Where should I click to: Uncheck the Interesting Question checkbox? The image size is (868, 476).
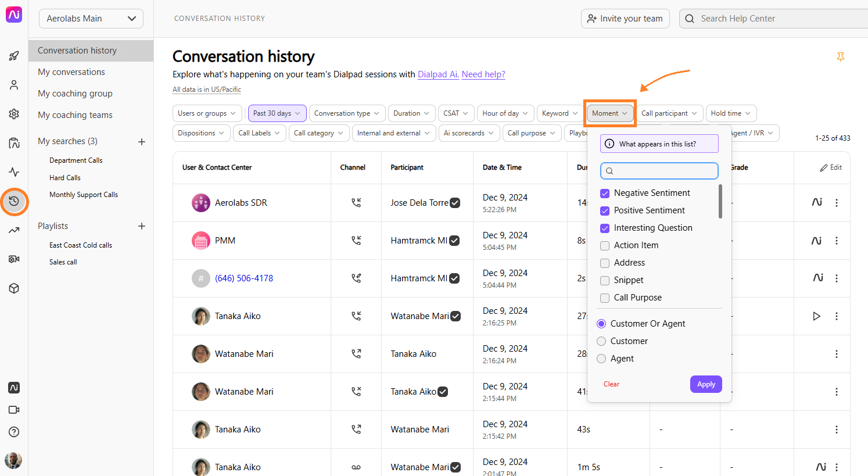(x=605, y=228)
